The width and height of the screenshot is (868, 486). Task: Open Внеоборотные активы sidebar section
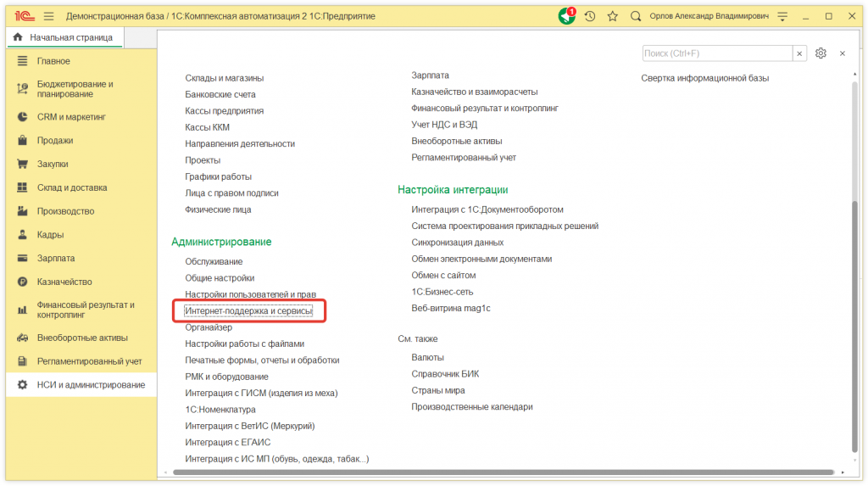click(81, 338)
